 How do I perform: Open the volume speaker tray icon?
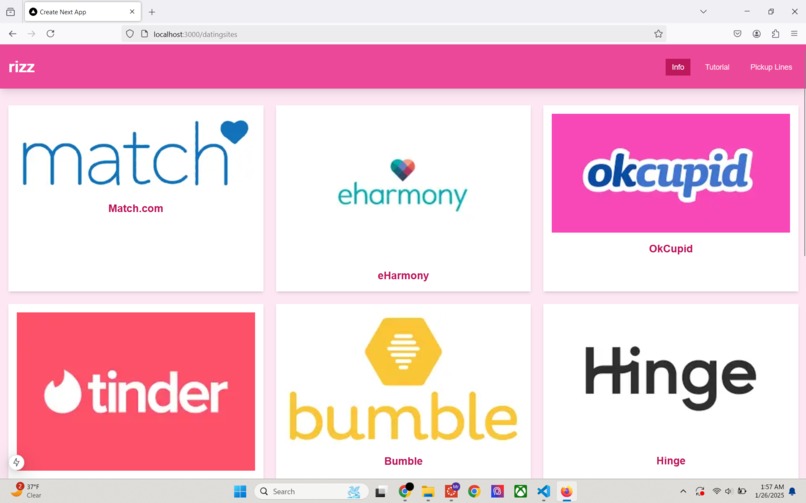[728, 492]
